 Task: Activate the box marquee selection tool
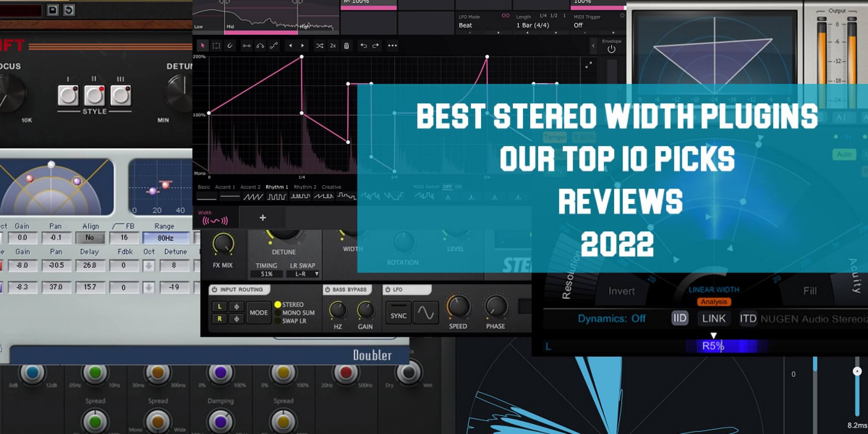pos(216,46)
